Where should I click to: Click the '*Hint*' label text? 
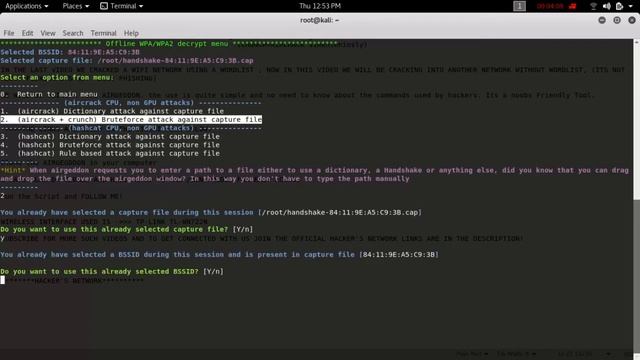13,170
